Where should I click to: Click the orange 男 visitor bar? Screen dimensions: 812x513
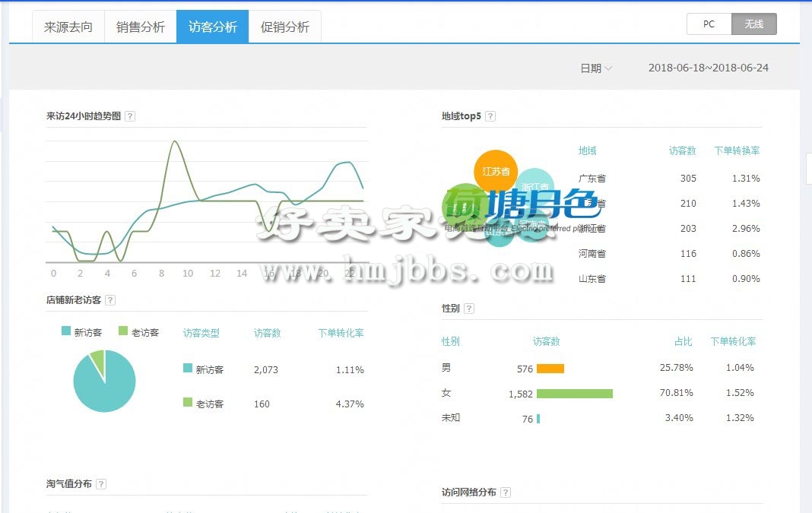(x=550, y=369)
